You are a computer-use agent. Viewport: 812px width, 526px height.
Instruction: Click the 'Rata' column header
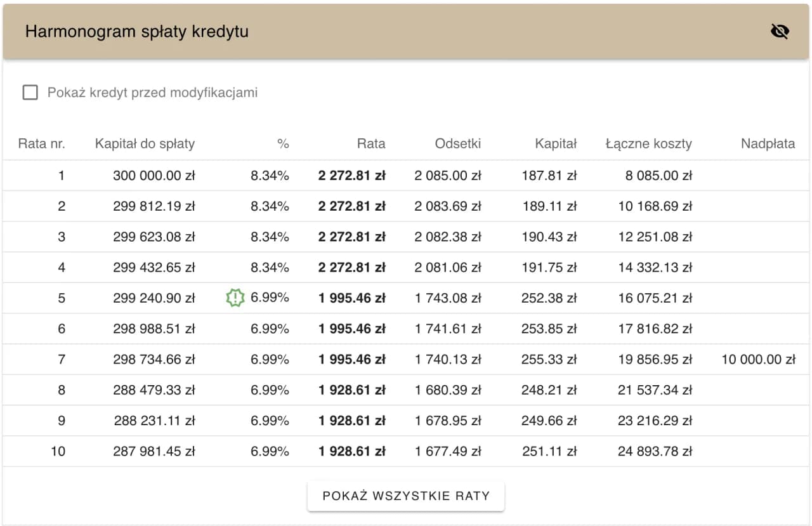coord(371,143)
